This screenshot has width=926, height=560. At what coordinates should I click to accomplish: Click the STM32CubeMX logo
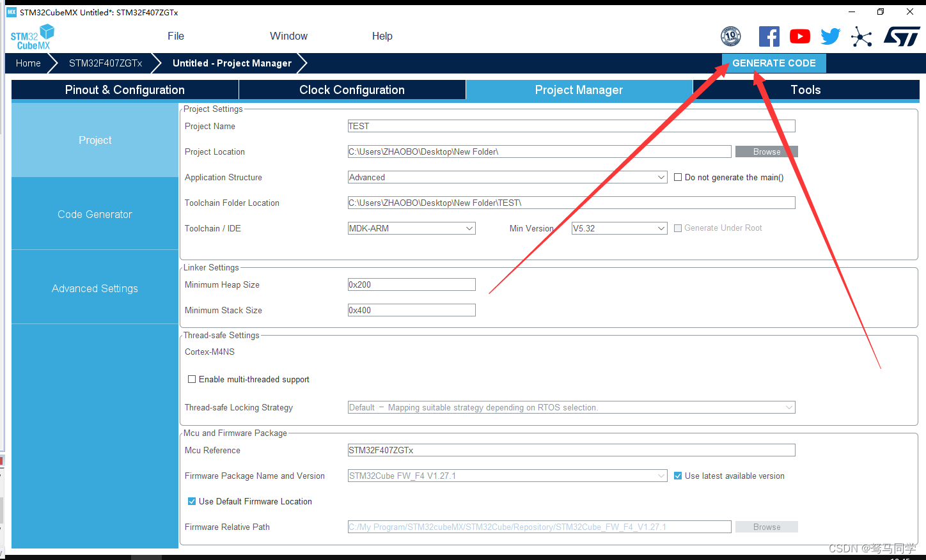[32, 36]
